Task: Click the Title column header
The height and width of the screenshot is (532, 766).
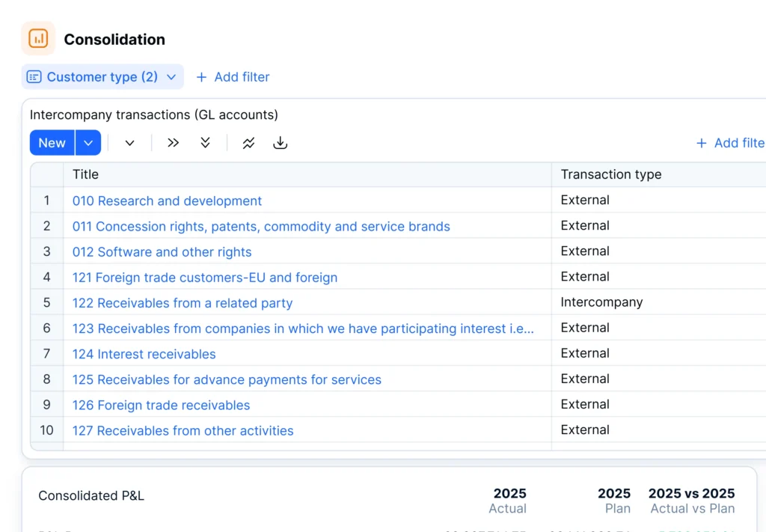Action: pos(85,174)
